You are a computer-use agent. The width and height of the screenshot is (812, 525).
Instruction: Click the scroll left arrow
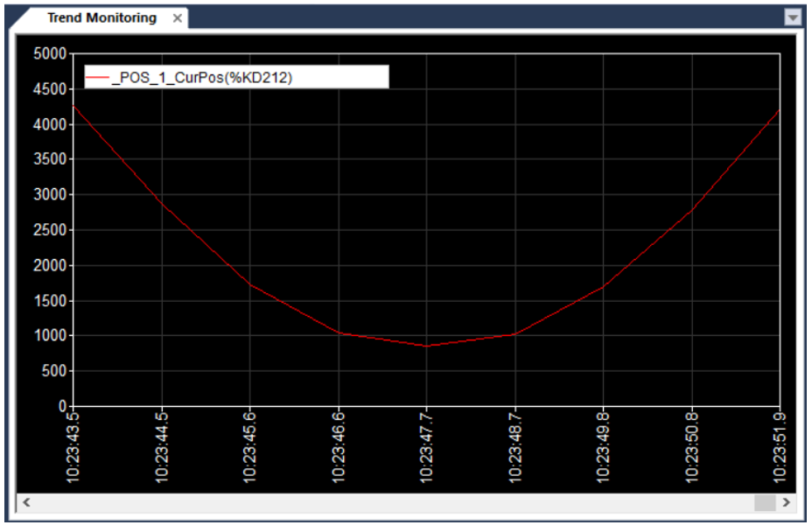(x=26, y=502)
